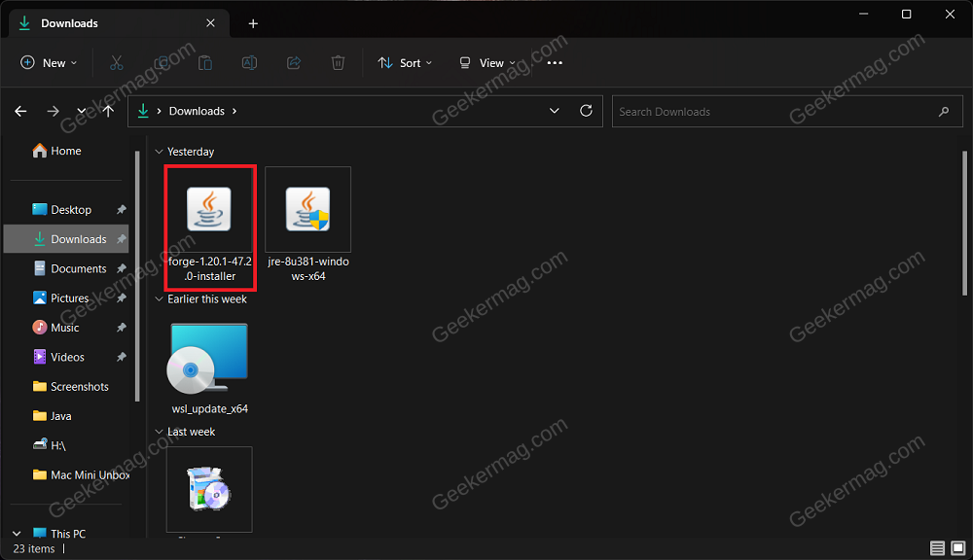Open H:\ drive in the sidebar
This screenshot has height=560, width=973.
pyautogui.click(x=66, y=445)
